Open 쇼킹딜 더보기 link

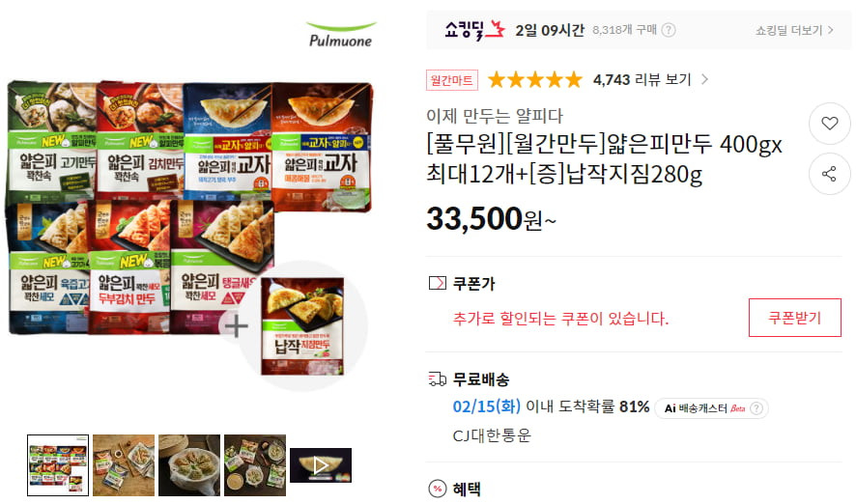point(794,31)
